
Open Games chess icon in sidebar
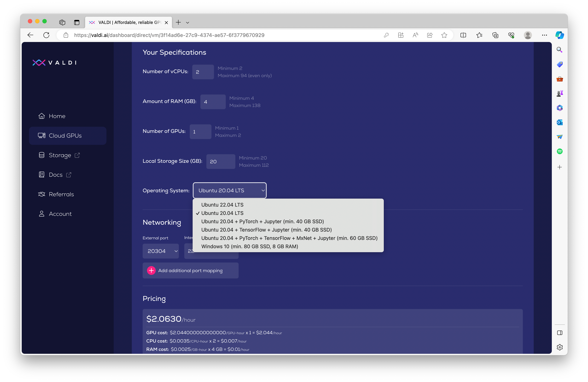click(x=560, y=93)
